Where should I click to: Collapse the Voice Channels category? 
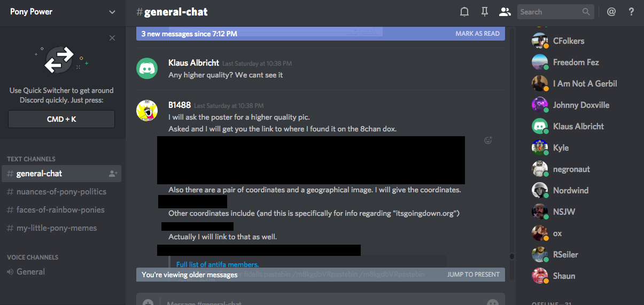pyautogui.click(x=33, y=257)
